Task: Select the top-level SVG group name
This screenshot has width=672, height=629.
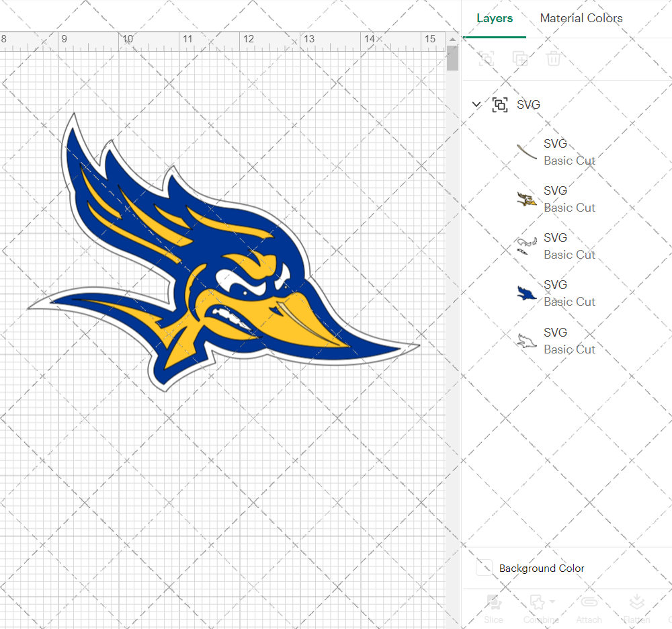Action: [528, 105]
